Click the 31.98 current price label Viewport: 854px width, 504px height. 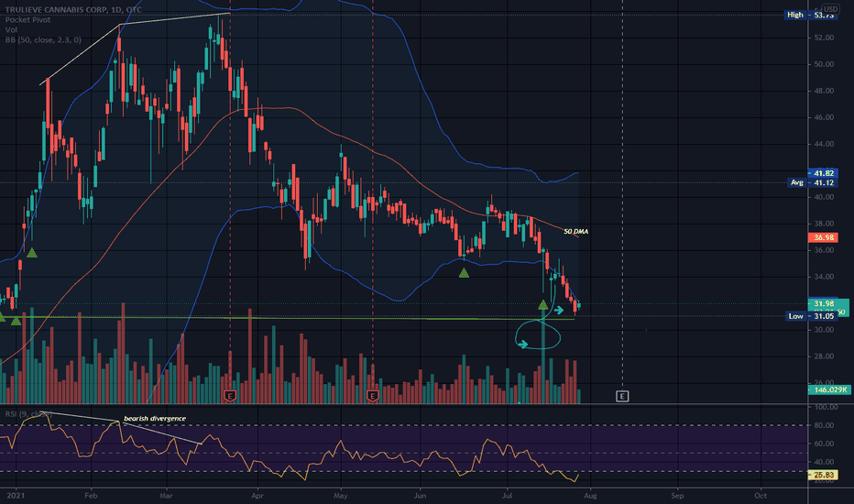[x=823, y=303]
